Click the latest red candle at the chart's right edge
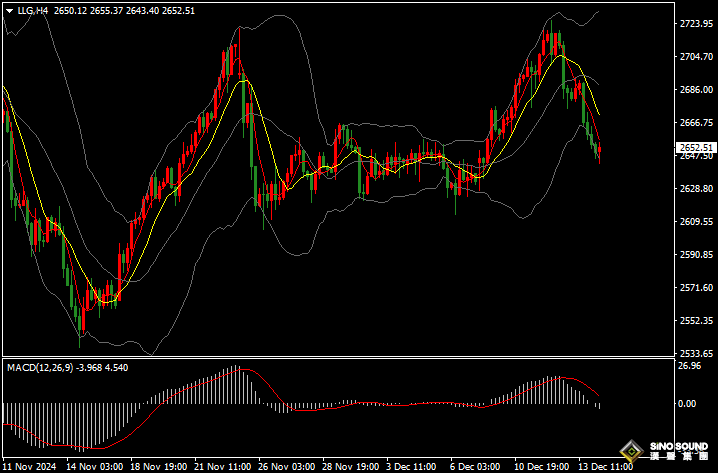This screenshot has width=718, height=473. pos(599,149)
